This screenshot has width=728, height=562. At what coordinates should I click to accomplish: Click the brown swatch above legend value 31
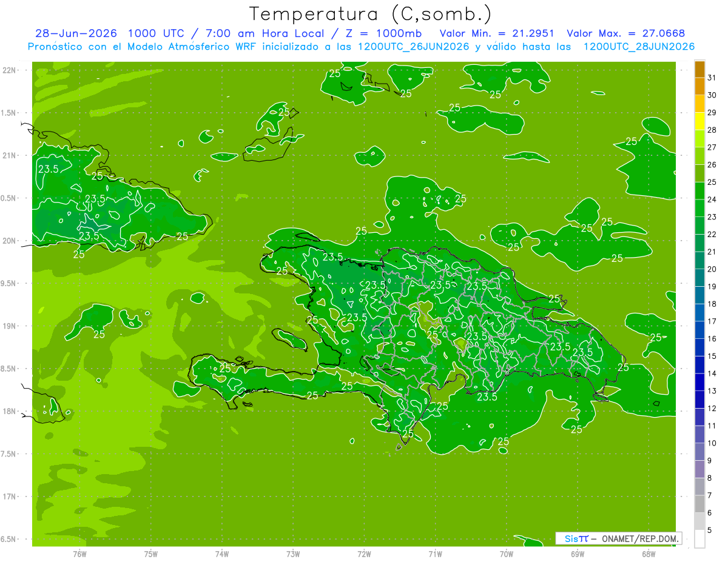coord(699,69)
